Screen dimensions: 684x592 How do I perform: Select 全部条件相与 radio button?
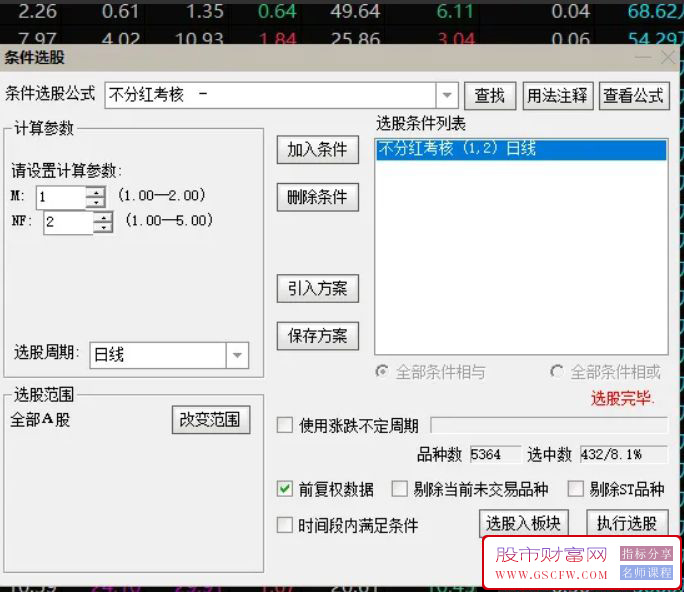382,372
